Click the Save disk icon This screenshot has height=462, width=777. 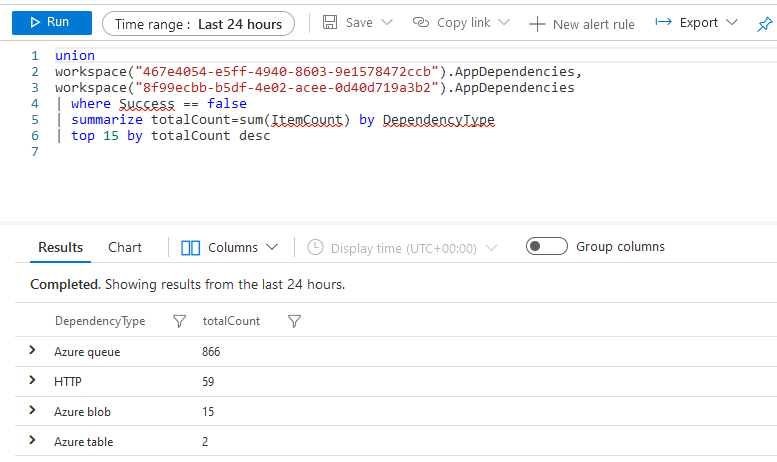[x=330, y=22]
